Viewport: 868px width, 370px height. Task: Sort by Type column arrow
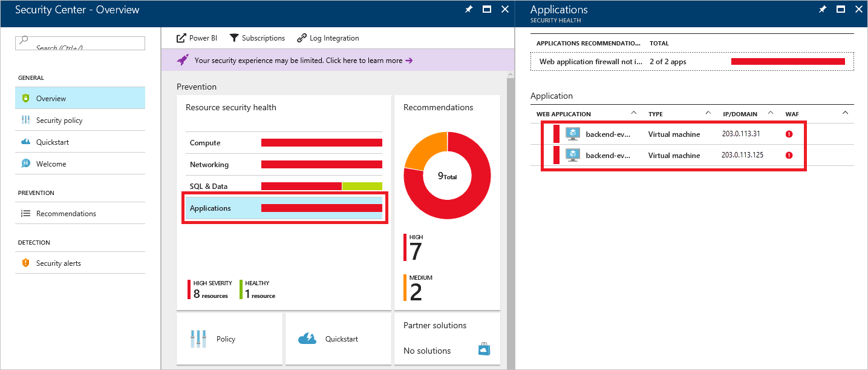coord(708,113)
